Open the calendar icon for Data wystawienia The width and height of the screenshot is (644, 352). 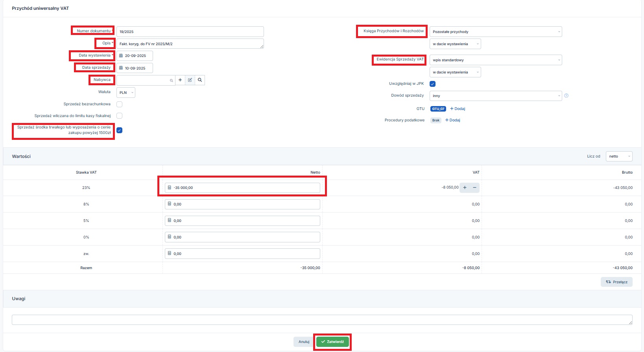pos(121,56)
